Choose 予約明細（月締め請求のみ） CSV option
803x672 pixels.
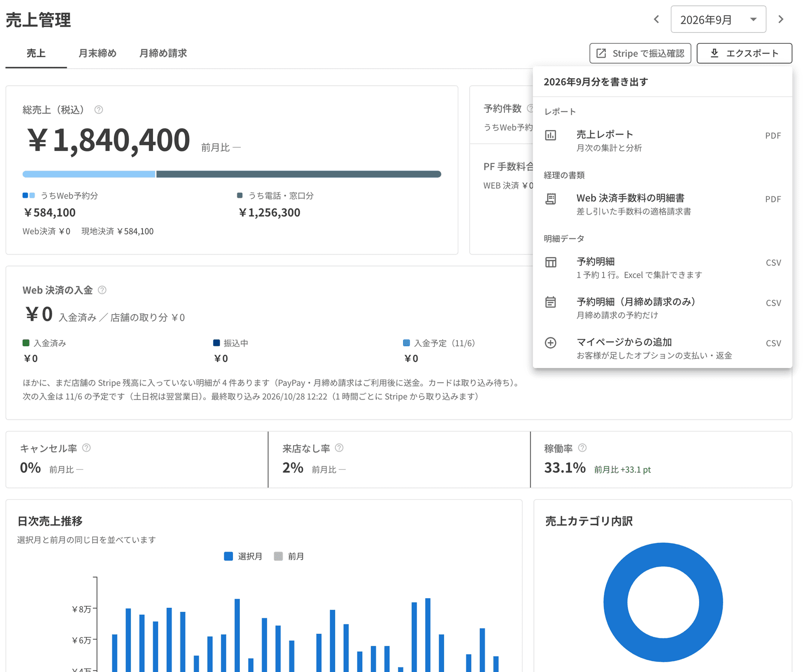pyautogui.click(x=662, y=308)
